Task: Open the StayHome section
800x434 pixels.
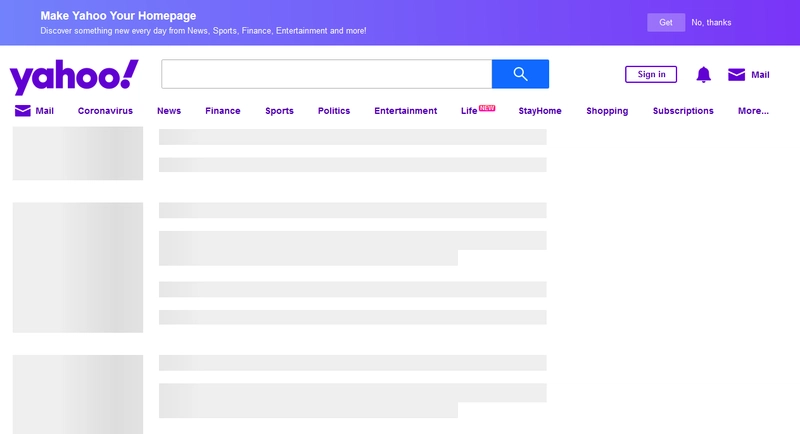Action: coord(540,111)
